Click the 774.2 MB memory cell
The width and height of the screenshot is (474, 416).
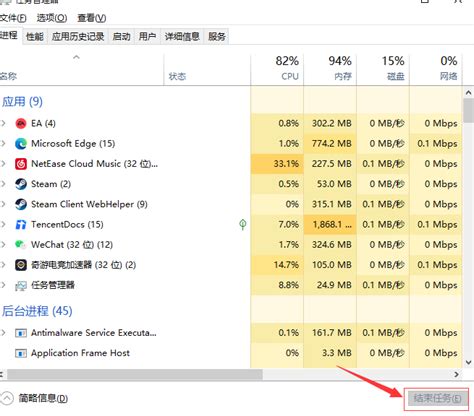330,144
